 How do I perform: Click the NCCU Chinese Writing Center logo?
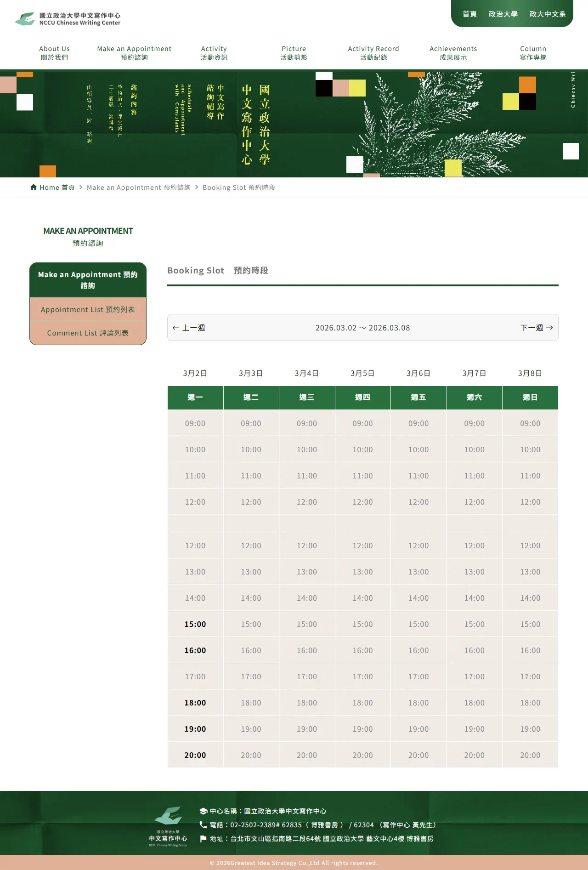(x=68, y=19)
